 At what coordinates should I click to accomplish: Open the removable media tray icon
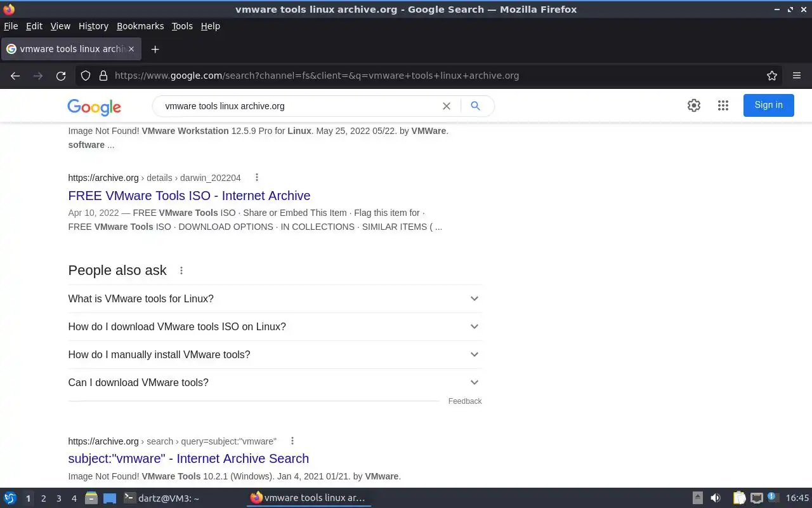pyautogui.click(x=697, y=498)
